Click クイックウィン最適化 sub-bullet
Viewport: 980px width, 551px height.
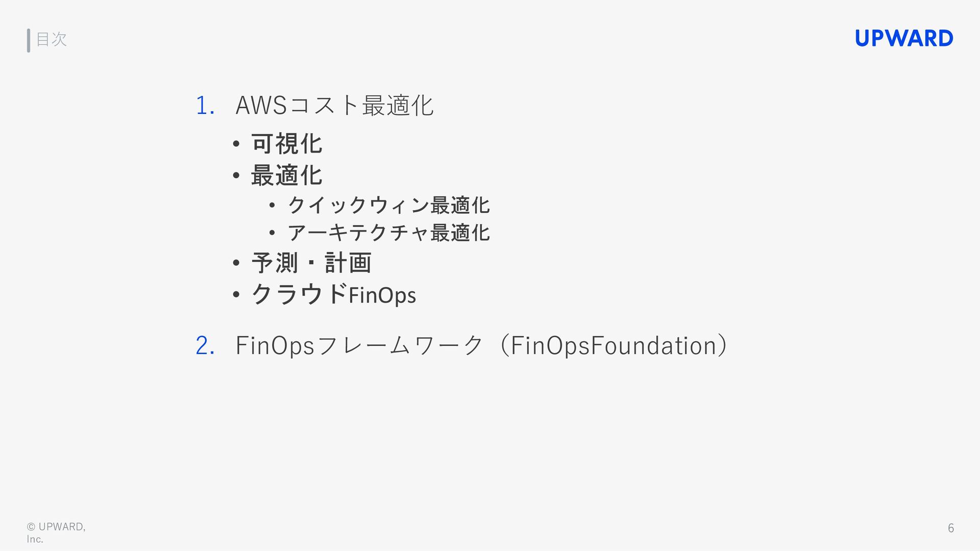[x=389, y=205]
